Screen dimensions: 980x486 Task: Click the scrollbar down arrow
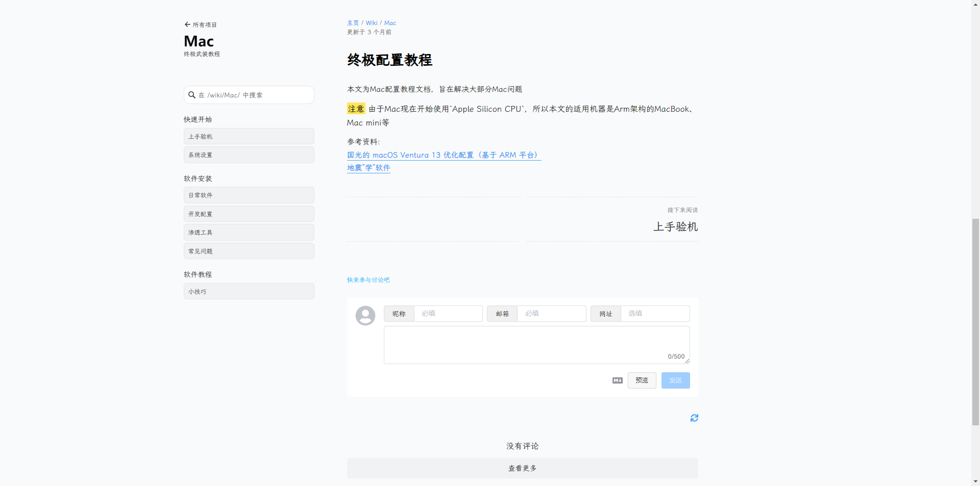975,481
